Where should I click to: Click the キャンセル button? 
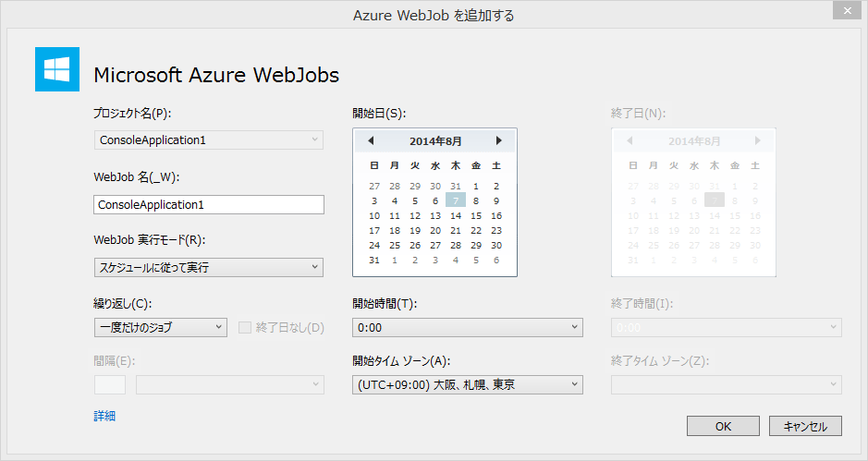coord(805,426)
